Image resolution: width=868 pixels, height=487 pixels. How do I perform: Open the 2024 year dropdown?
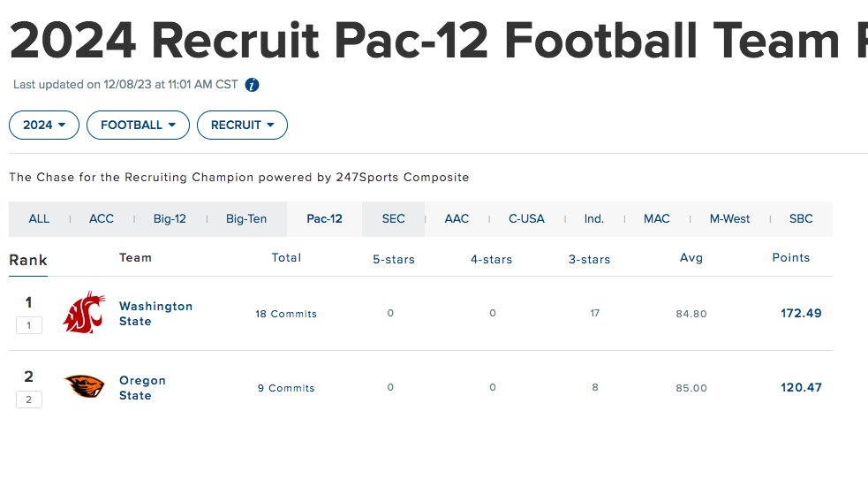pos(44,126)
